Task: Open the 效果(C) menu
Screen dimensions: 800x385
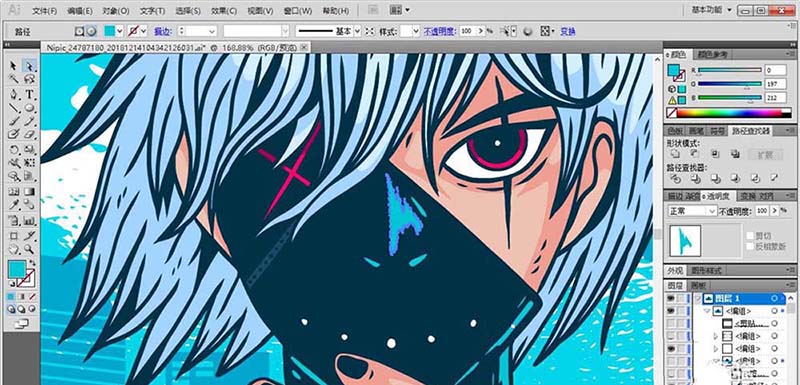Action: 224,11
